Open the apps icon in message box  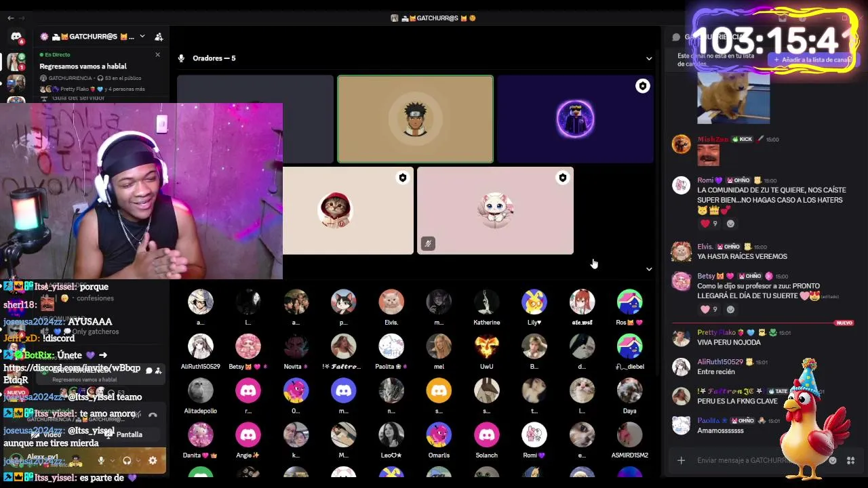click(850, 461)
